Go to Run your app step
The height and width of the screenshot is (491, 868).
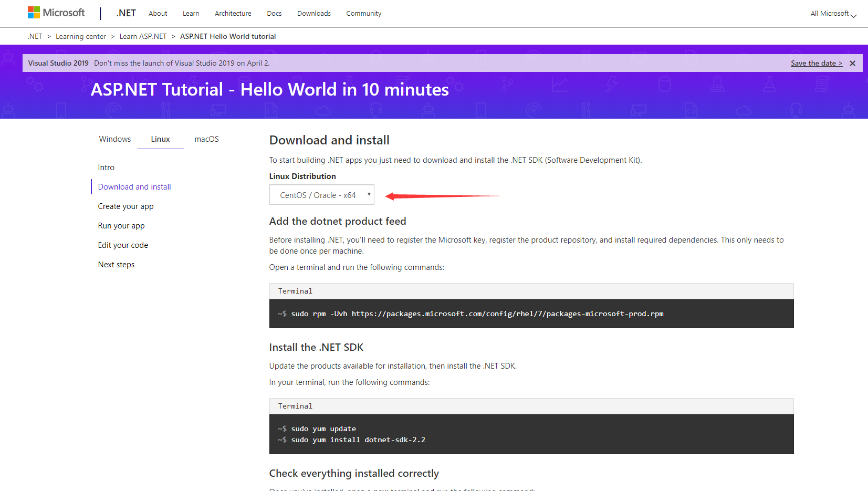(x=121, y=226)
